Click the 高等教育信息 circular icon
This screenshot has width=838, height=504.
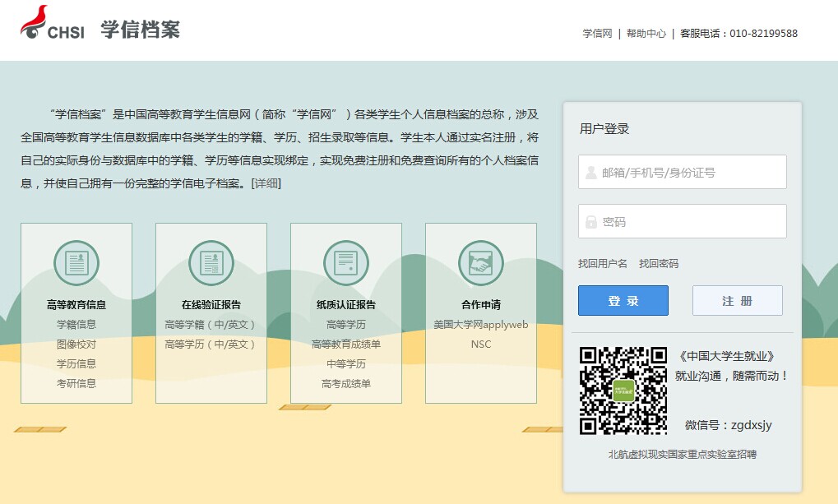coord(76,263)
